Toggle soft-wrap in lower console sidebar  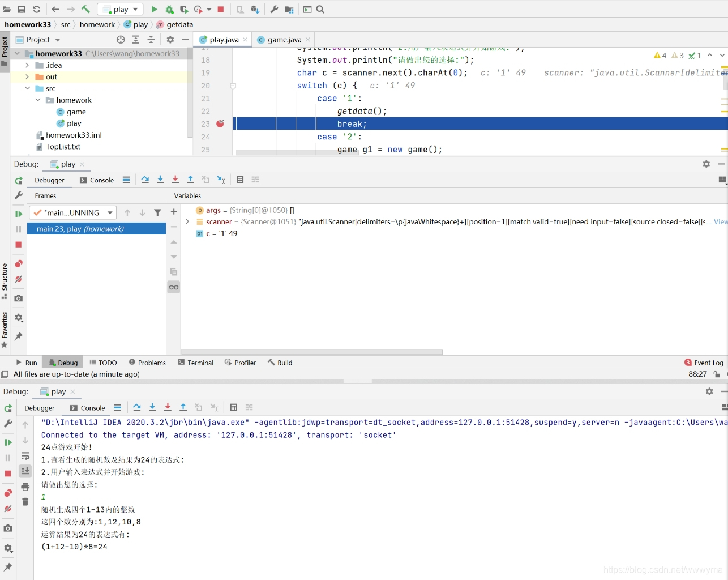point(25,456)
